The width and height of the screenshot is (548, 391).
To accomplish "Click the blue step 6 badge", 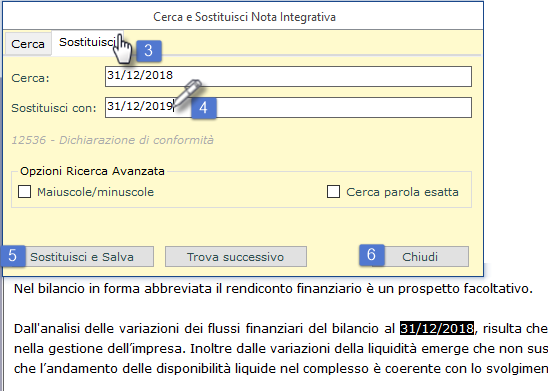I will [x=372, y=255].
